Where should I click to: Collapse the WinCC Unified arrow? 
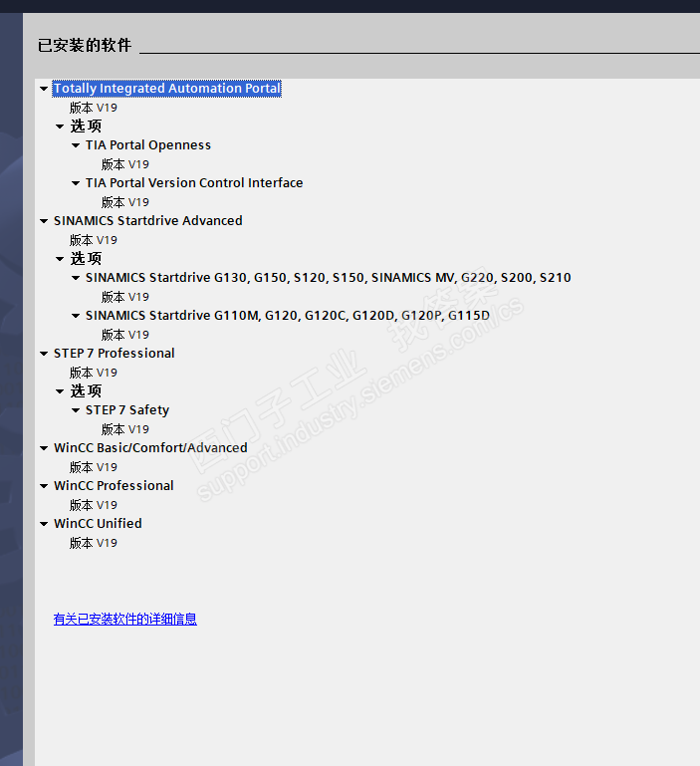[44, 524]
